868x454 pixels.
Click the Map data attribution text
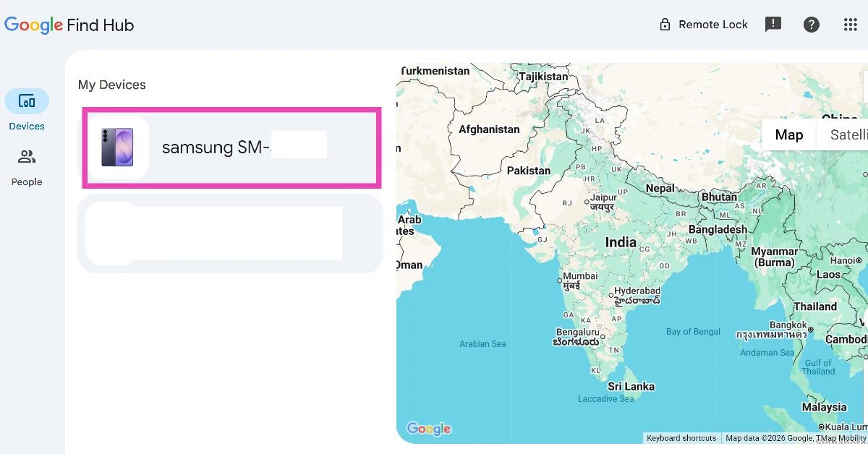(796, 438)
